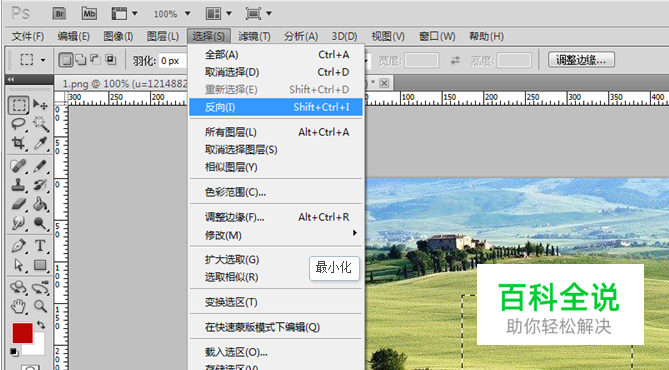Select the History Brush tool
This screenshot has width=669, height=370.
[x=40, y=185]
